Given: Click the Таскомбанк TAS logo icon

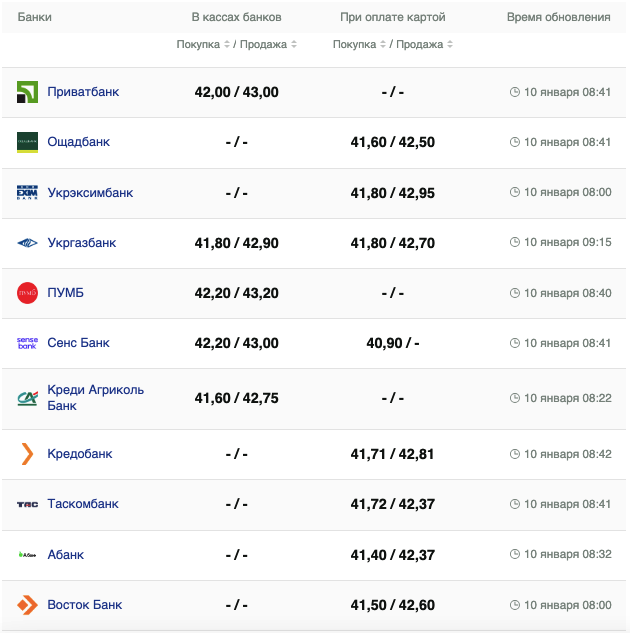Looking at the screenshot, I should click(x=27, y=504).
